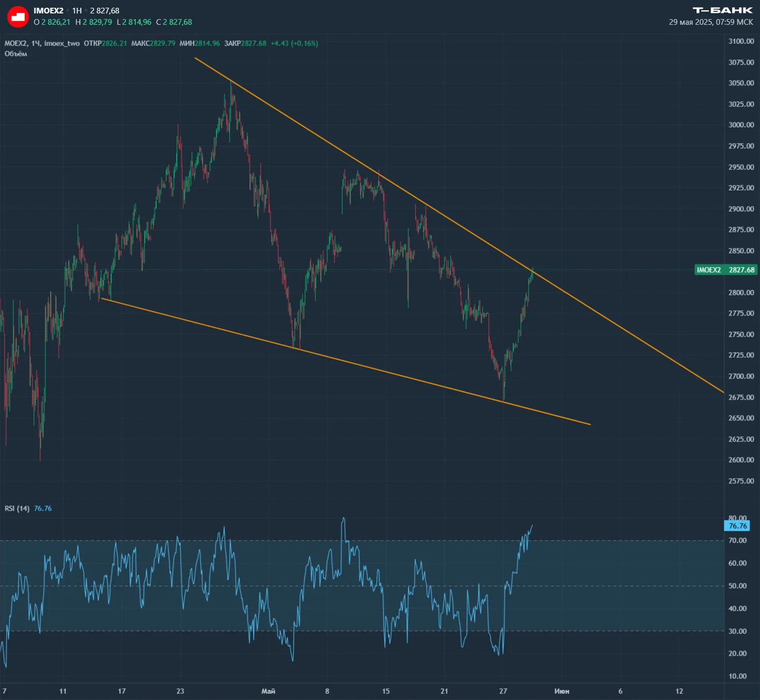This screenshot has height=700, width=760.
Task: Click the 10.00 RSI axis label
Action: [x=737, y=676]
